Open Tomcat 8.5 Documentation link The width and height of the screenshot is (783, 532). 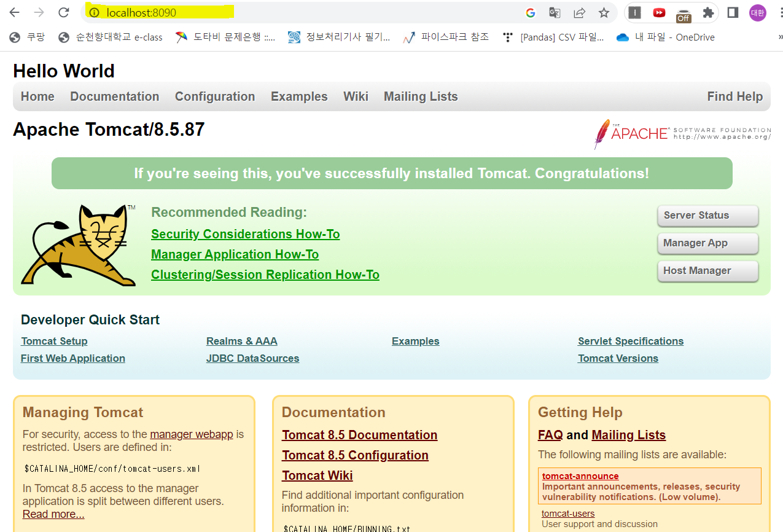tap(360, 435)
